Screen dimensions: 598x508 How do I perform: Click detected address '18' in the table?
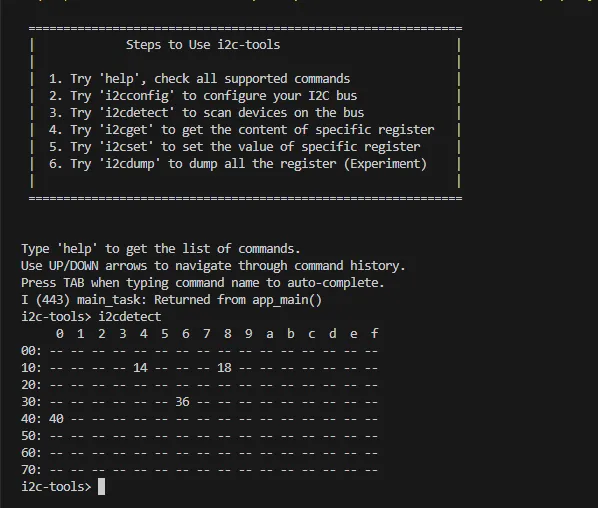[x=224, y=368]
